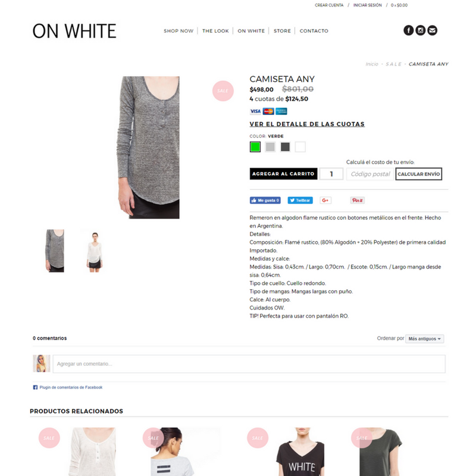The width and height of the screenshot is (476, 476).
Task: Open the Instagram icon in header
Action: coord(421,30)
